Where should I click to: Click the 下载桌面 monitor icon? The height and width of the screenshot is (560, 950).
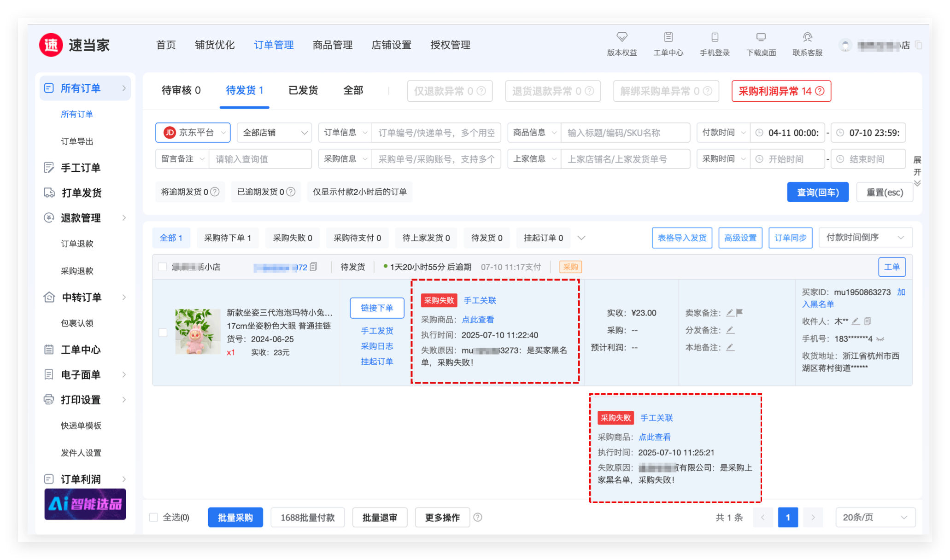[761, 37]
